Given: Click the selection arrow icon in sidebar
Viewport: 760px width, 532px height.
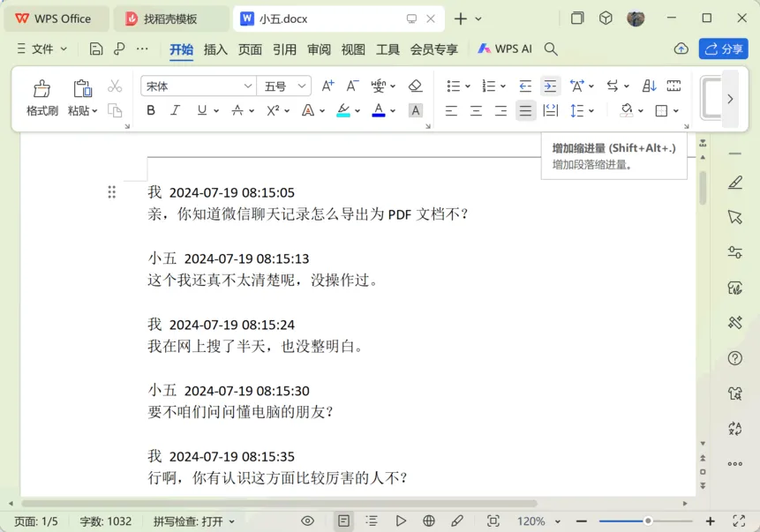Looking at the screenshot, I should [734, 216].
